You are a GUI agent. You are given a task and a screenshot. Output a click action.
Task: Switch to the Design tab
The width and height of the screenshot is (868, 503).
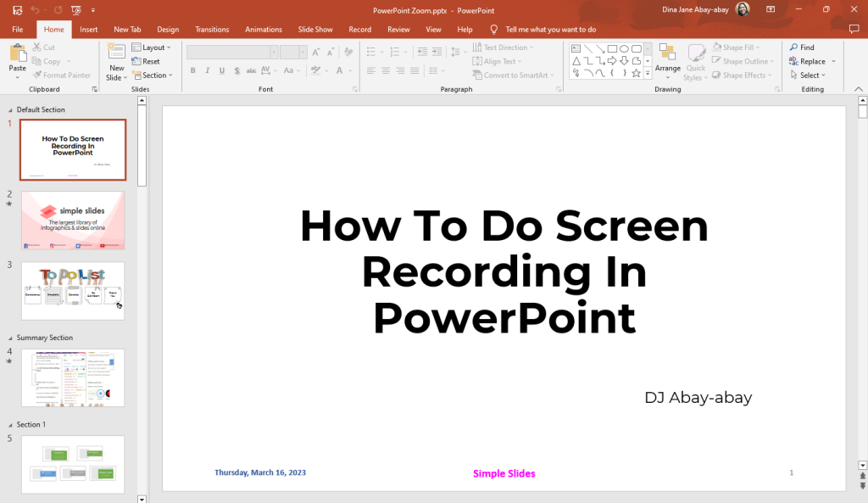tap(168, 30)
